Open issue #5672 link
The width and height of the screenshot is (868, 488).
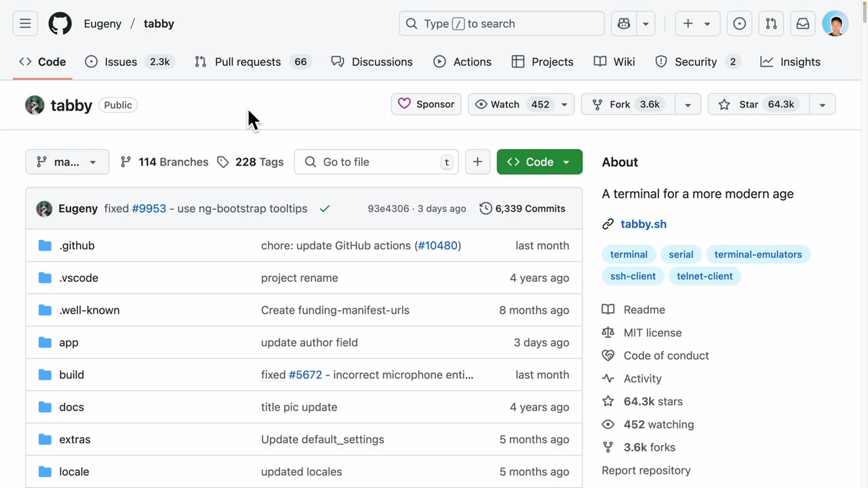(305, 375)
